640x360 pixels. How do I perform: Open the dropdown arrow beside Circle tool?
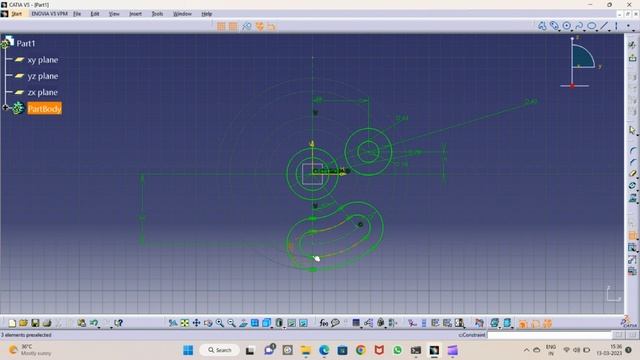572,30
